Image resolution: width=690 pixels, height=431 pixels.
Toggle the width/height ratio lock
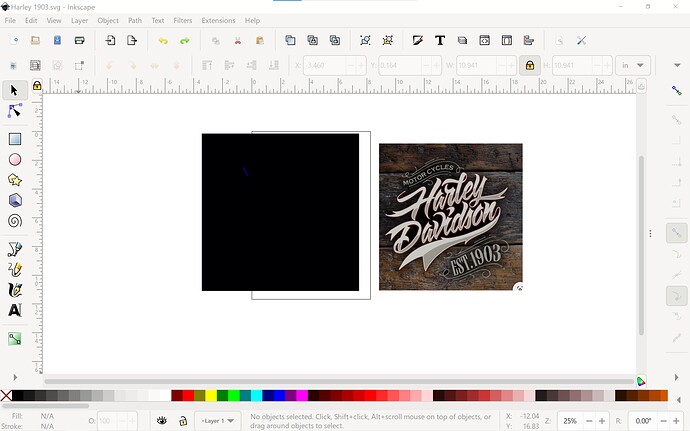coord(529,66)
